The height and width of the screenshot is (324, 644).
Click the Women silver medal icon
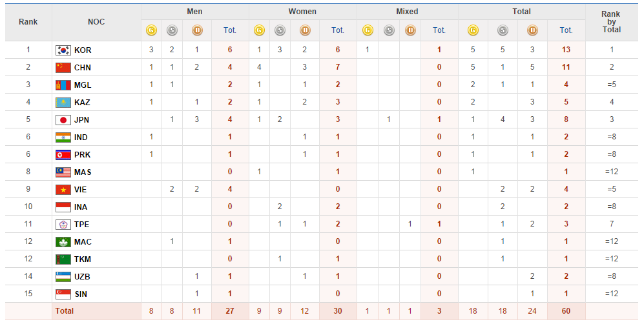(x=280, y=30)
